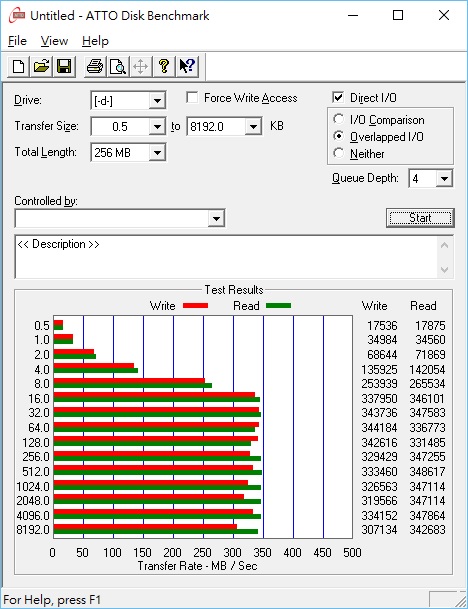Image resolution: width=468 pixels, height=609 pixels.
Task: Expand the Queue Depth dropdown
Action: click(444, 179)
